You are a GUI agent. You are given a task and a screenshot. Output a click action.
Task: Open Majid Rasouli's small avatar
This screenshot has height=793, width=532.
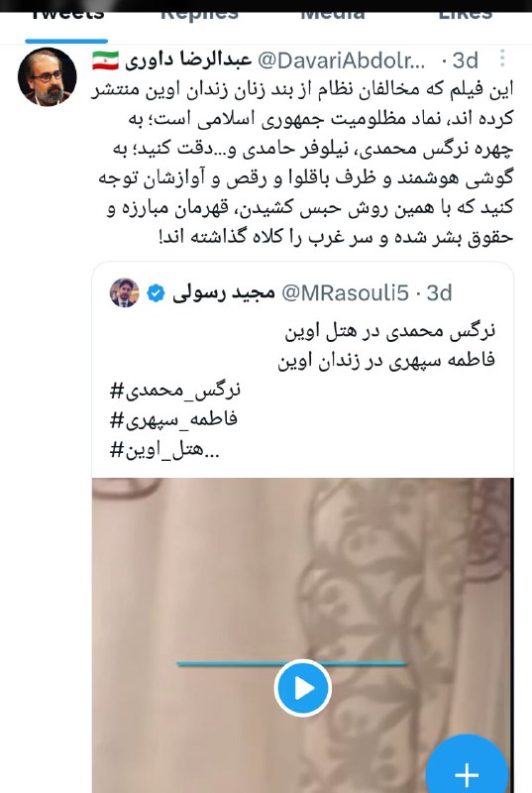[x=124, y=292]
